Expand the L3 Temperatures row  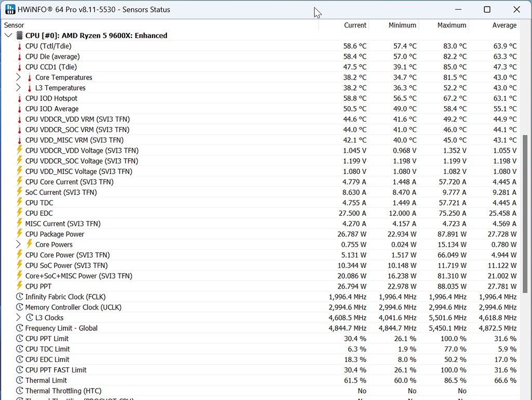pyautogui.click(x=18, y=87)
